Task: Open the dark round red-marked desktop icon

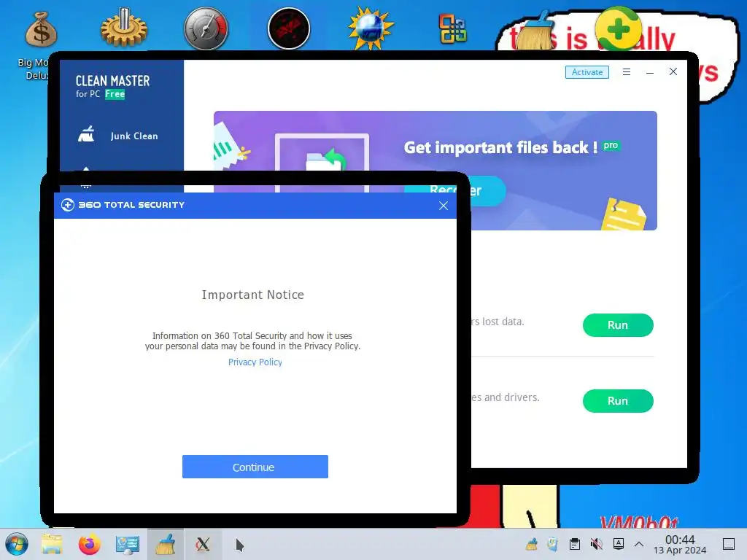Action: [289, 28]
